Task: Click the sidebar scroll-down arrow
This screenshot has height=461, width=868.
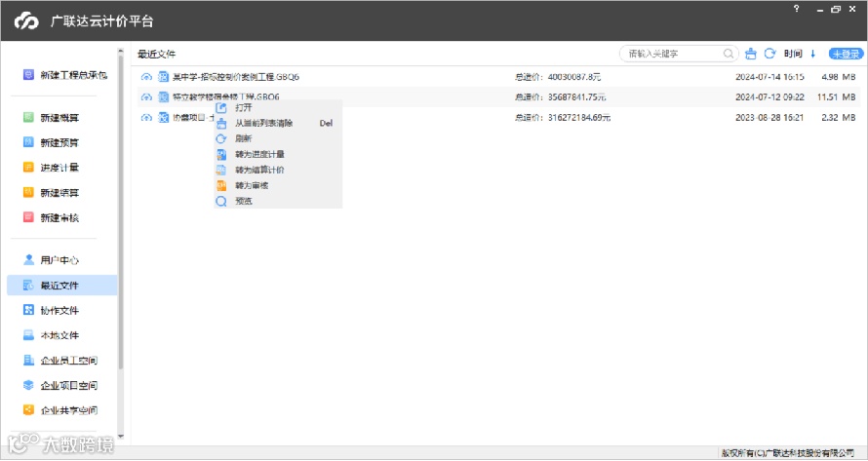Action: tap(121, 437)
